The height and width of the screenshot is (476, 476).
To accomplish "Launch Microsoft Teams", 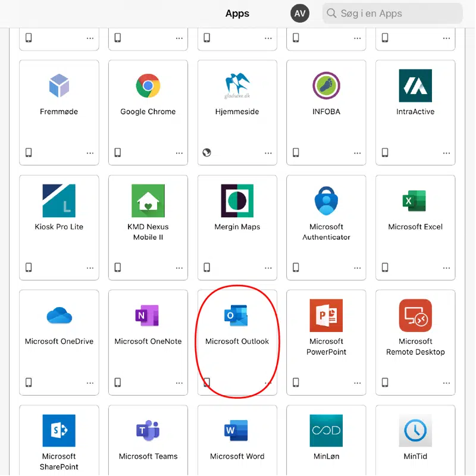I will pyautogui.click(x=148, y=430).
